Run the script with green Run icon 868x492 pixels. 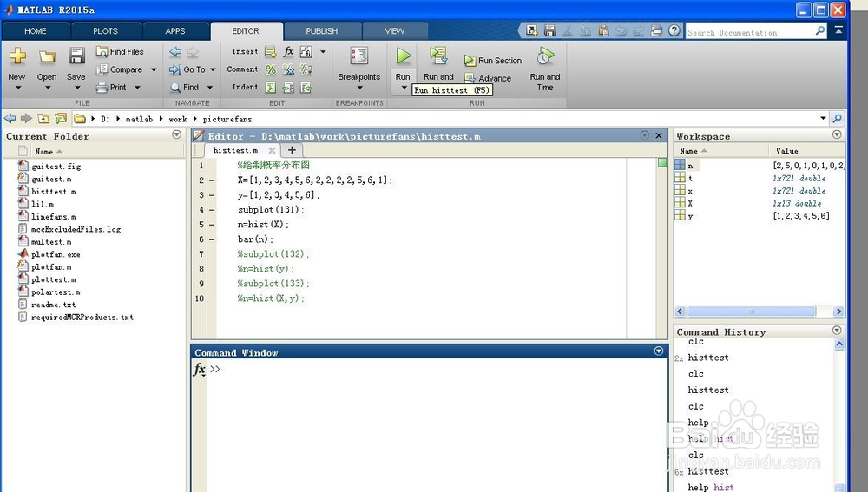[403, 56]
